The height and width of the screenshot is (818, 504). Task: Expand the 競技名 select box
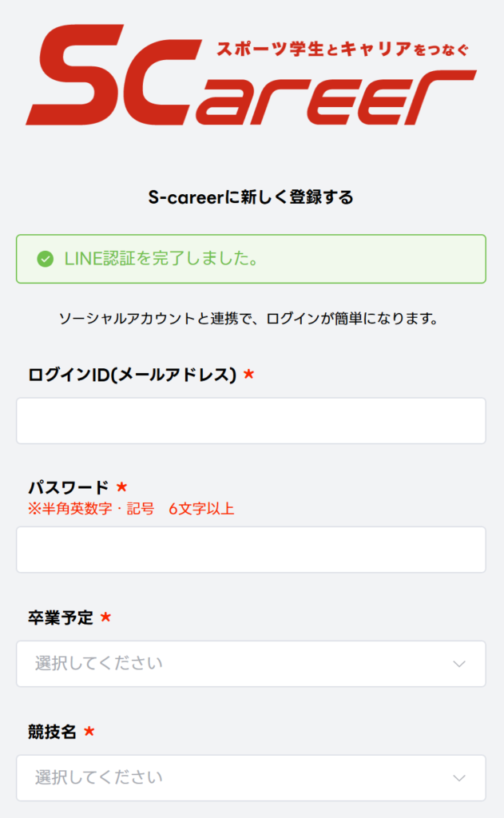click(x=251, y=778)
